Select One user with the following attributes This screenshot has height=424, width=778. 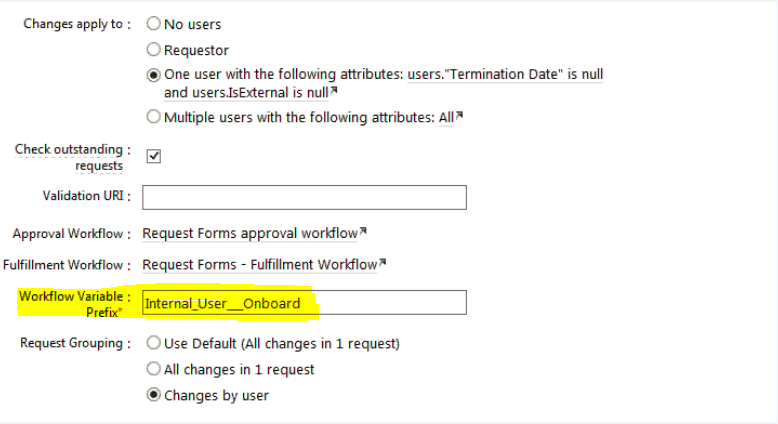point(153,75)
